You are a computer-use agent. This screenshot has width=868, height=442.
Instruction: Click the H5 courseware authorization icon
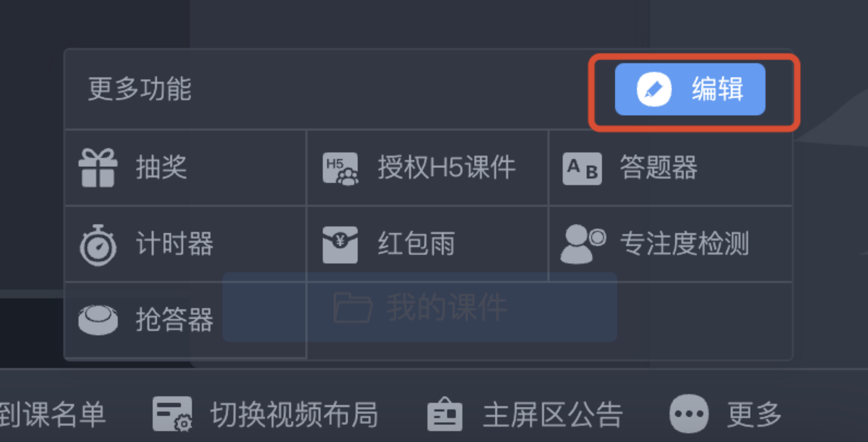pyautogui.click(x=340, y=169)
